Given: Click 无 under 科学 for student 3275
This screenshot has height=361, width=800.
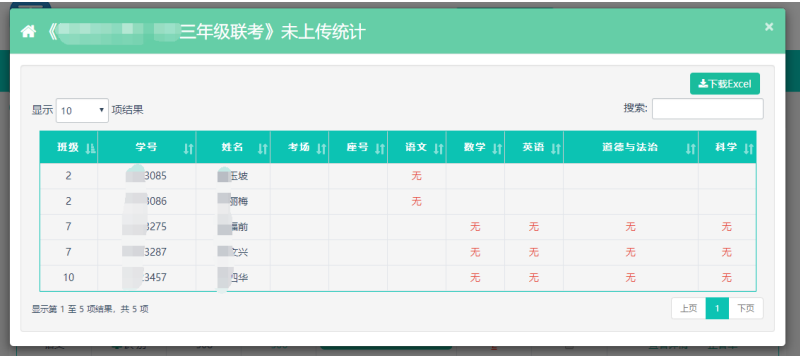Looking at the screenshot, I should point(727,227).
